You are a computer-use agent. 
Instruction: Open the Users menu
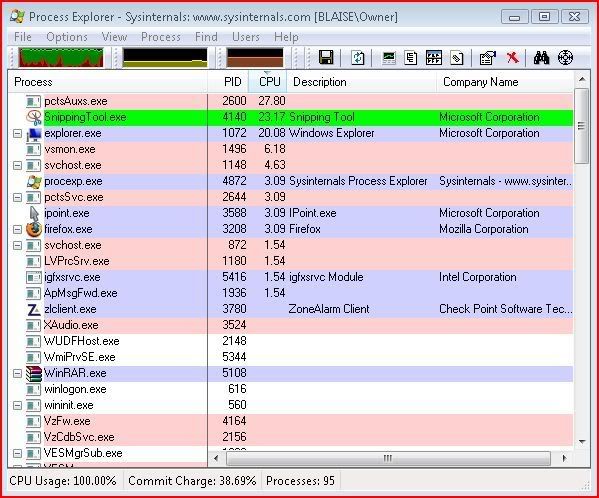tap(246, 37)
